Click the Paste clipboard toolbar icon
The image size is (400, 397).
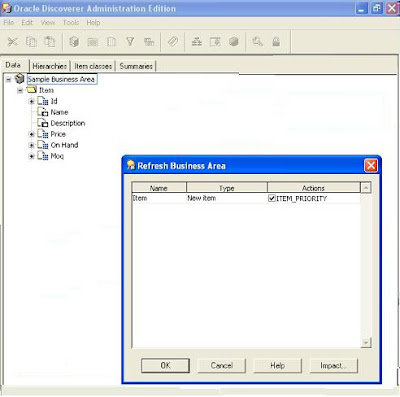click(x=50, y=42)
